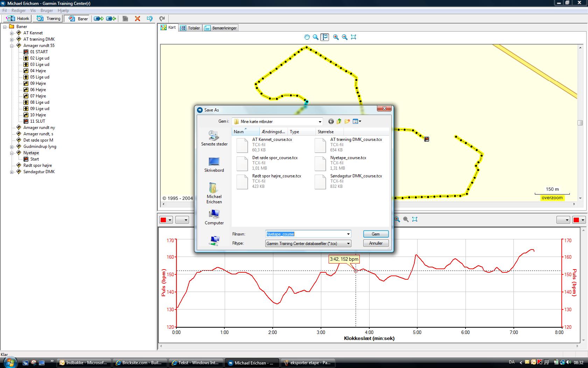The width and height of the screenshot is (588, 368).
Task: Open Skrivebord location in Save As sidebar
Action: pos(214,165)
